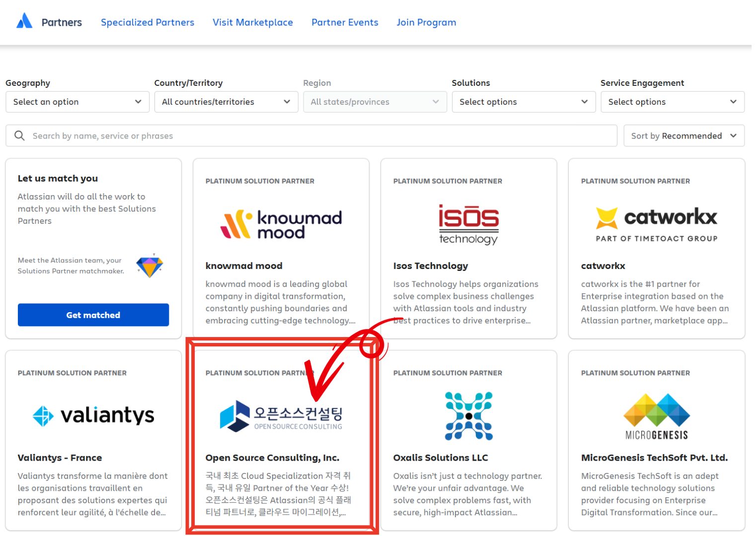Click Open Source Consulting Korean description

point(278,494)
